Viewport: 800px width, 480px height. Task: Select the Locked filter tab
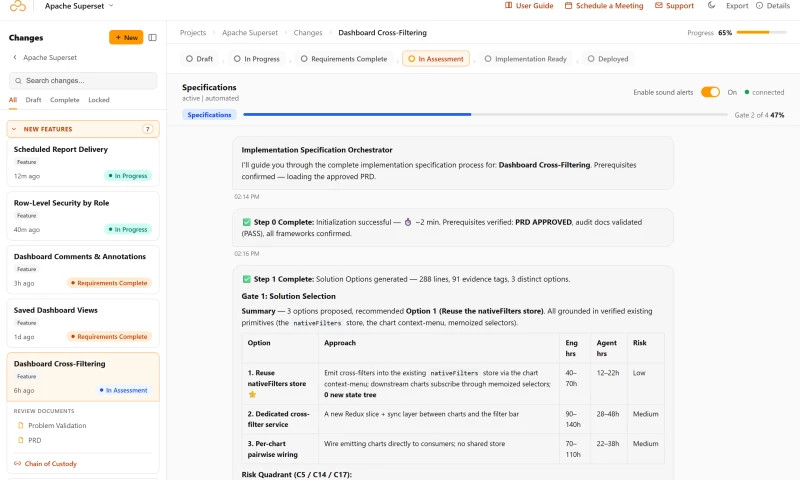click(x=99, y=100)
